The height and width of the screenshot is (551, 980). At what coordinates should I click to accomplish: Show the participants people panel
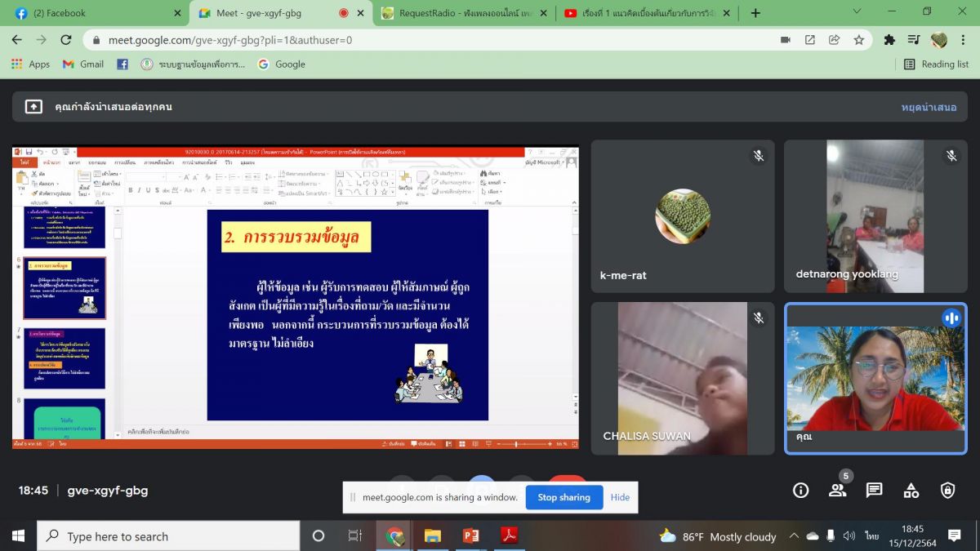[x=837, y=490]
